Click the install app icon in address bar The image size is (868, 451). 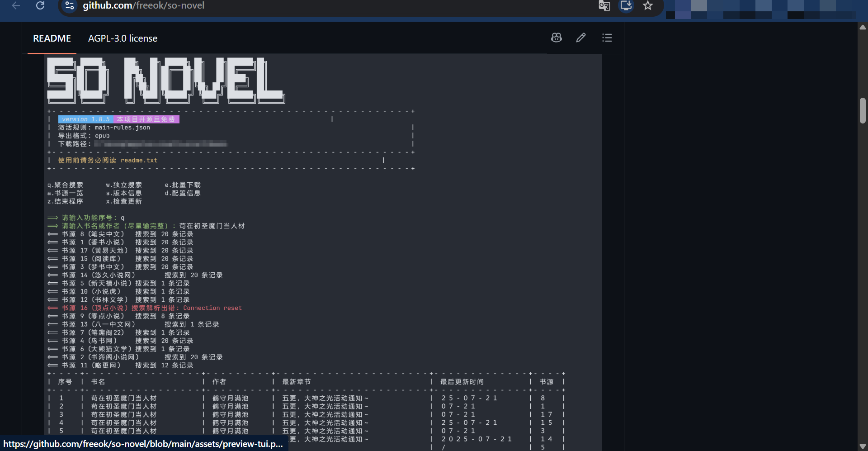click(x=626, y=6)
